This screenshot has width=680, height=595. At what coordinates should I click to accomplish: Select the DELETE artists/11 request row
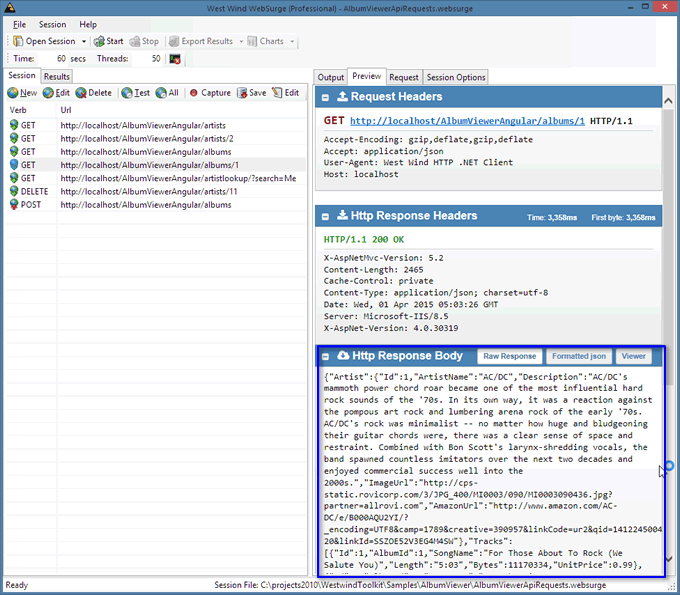[156, 192]
